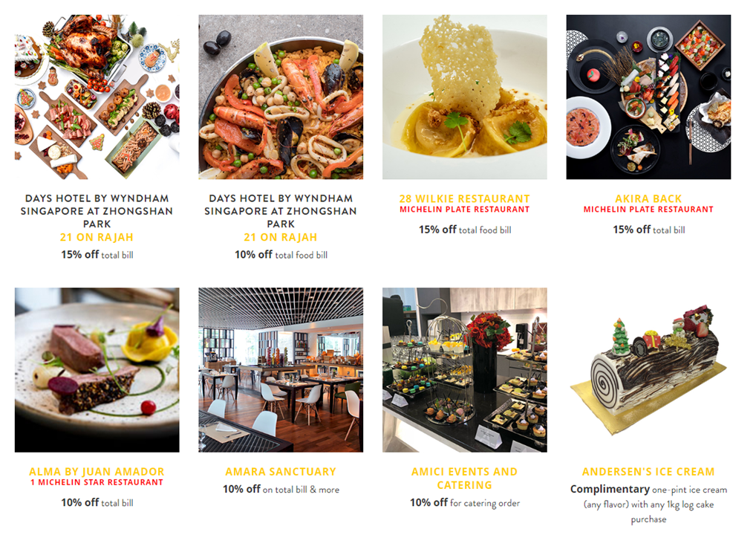756x535 pixels.
Task: Open the Akira Back sushi platter image
Action: point(648,97)
